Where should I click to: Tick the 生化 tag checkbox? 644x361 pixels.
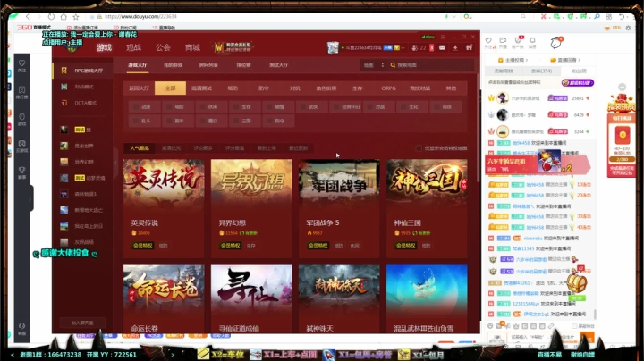[x=402, y=106]
